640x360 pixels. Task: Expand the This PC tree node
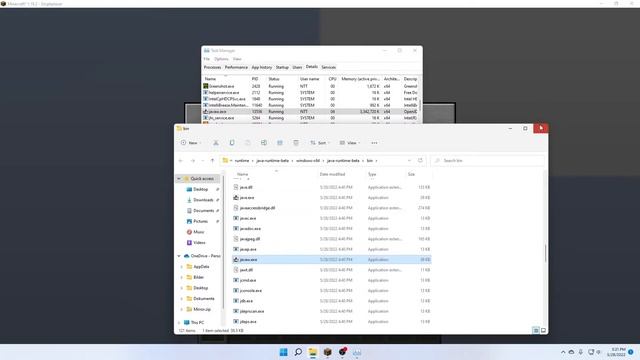pos(179,322)
